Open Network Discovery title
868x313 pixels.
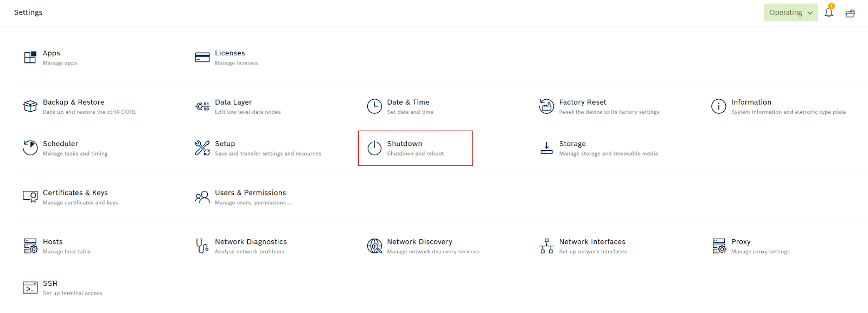click(x=420, y=242)
